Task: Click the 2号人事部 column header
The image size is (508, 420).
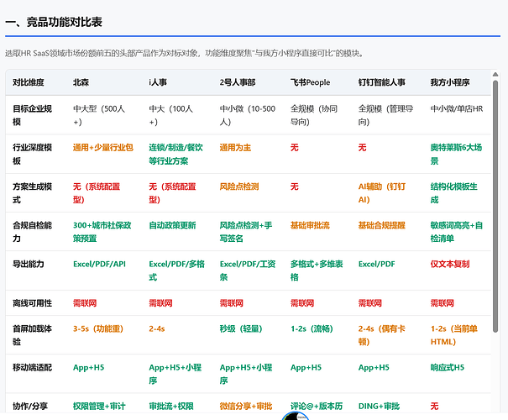Action: [238, 82]
